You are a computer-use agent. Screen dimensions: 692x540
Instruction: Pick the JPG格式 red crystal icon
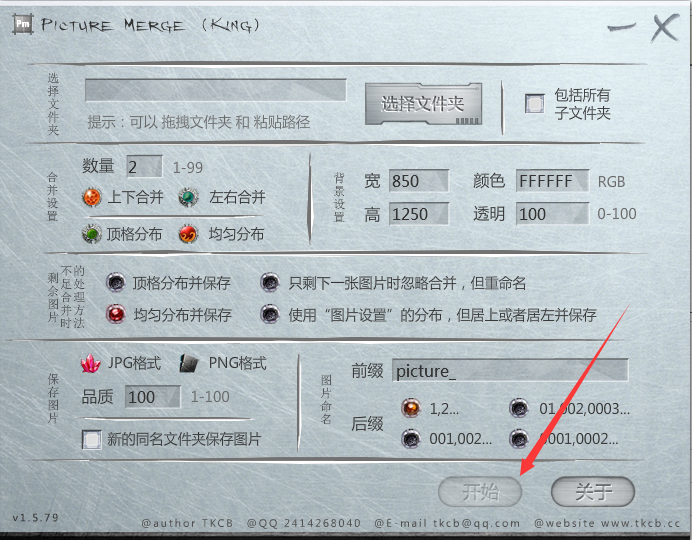coord(90,364)
